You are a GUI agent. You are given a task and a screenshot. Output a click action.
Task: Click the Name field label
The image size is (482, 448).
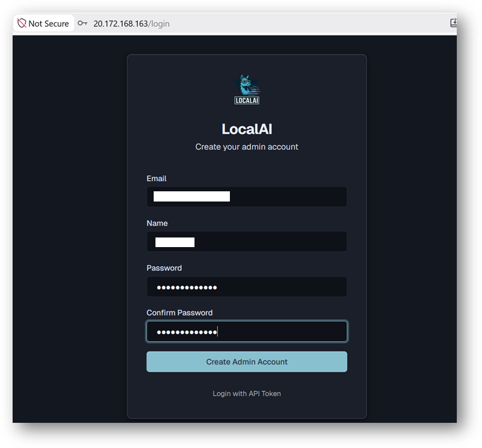point(157,223)
